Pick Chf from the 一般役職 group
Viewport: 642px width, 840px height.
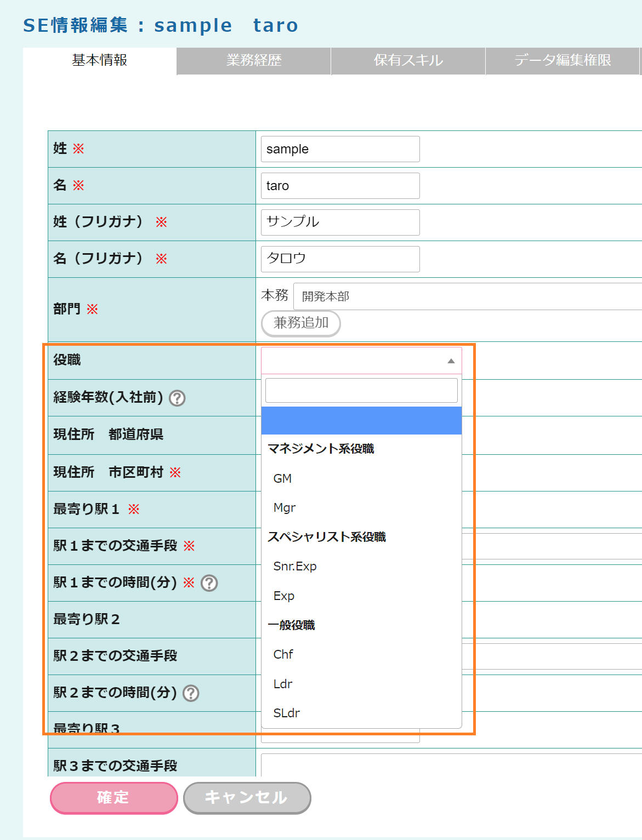pos(283,654)
